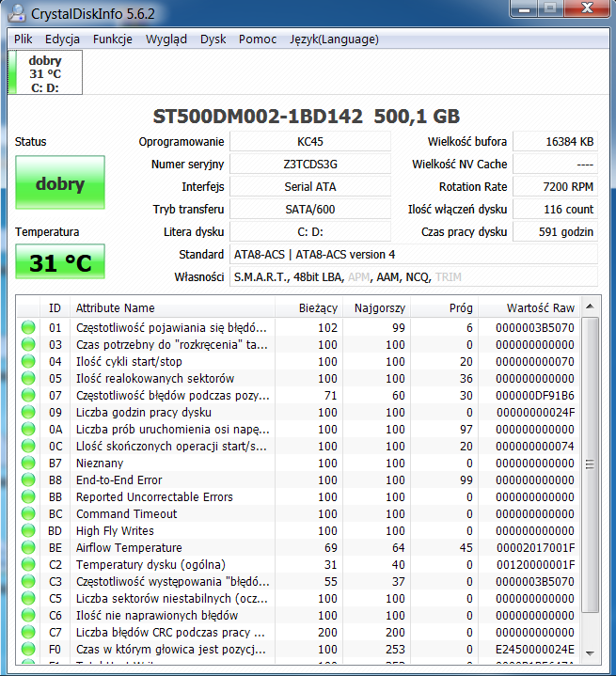
Task: Click the green status icon for attribute 05
Action: [x=28, y=379]
